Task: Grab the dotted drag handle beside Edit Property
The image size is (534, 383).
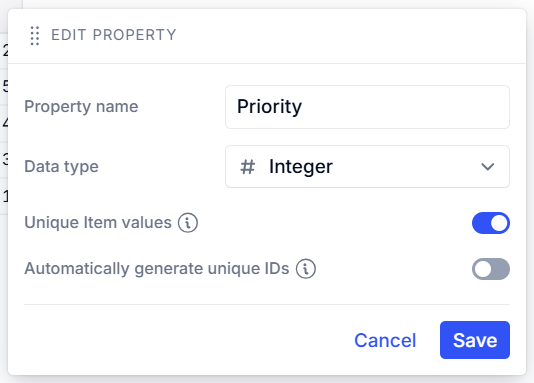Action: pyautogui.click(x=35, y=35)
